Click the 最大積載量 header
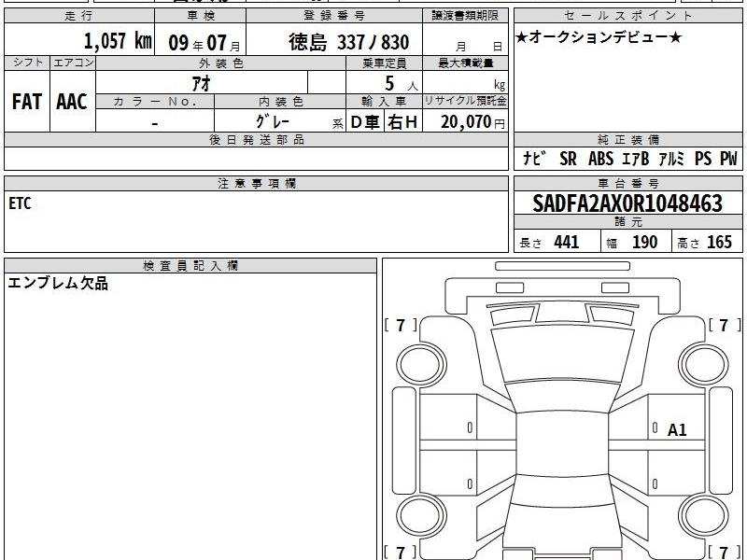Viewport: 747px width, 560px height. click(465, 63)
